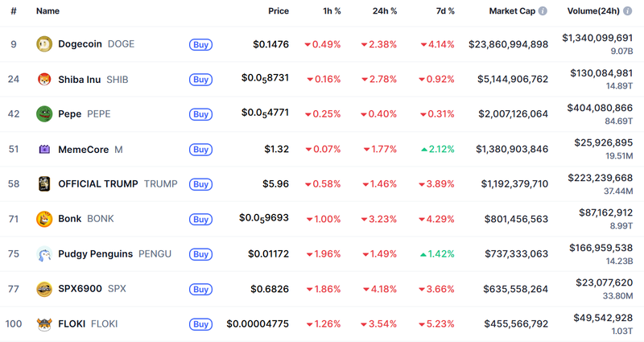Sort by 24h % column header
This screenshot has width=644, height=342.
382,12
